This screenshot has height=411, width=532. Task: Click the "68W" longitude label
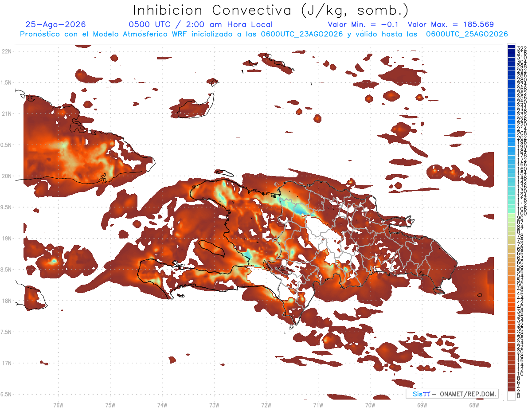pyautogui.click(x=474, y=405)
